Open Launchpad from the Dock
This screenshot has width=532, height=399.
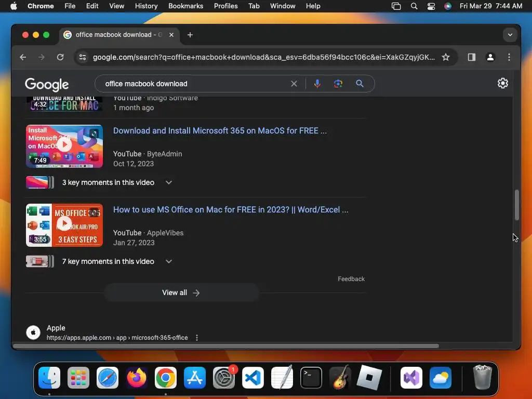coord(78,378)
